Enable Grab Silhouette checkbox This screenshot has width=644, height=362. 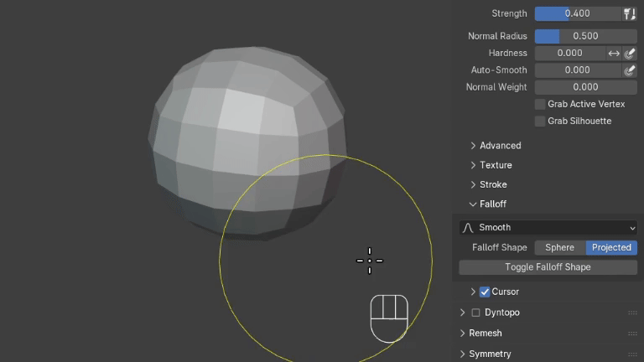click(540, 121)
